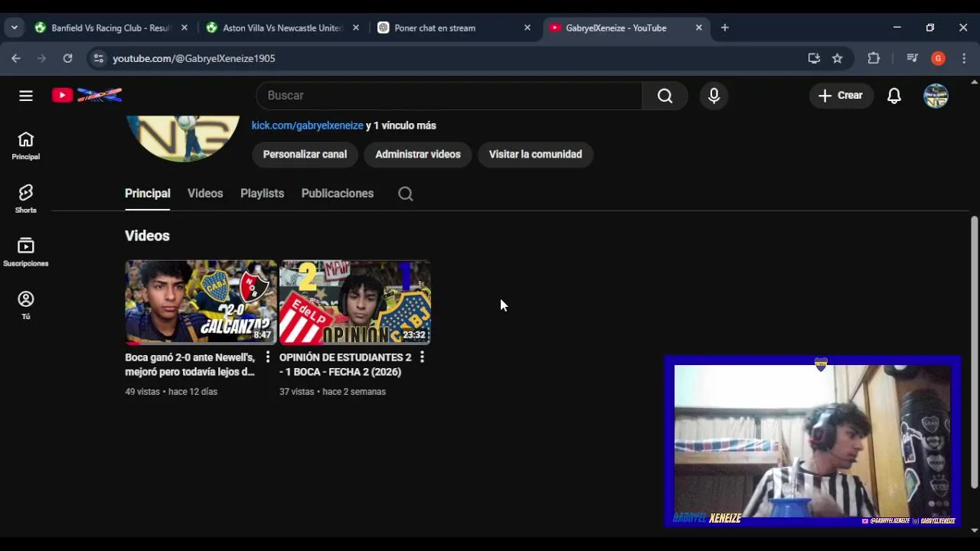Open options for Boca ganó 2-0 video

tap(267, 357)
